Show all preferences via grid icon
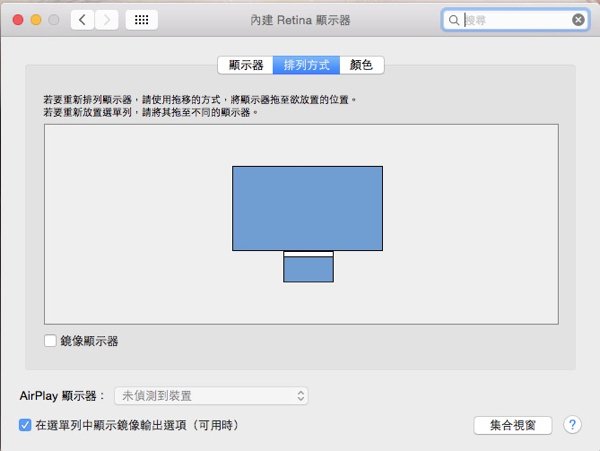Screen dimensions: 600x451 (141, 20)
